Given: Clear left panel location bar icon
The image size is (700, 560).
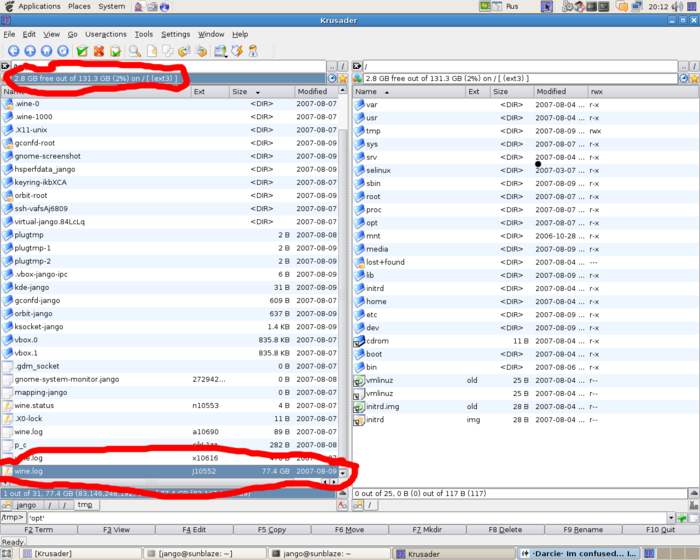Looking at the screenshot, I should [5, 66].
